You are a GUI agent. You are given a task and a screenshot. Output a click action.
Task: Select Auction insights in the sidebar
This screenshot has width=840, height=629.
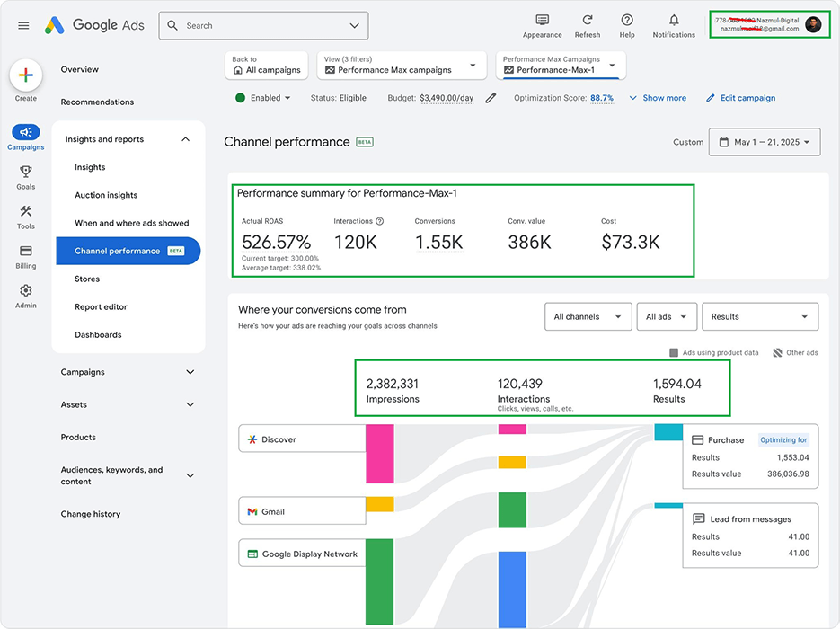click(x=106, y=195)
